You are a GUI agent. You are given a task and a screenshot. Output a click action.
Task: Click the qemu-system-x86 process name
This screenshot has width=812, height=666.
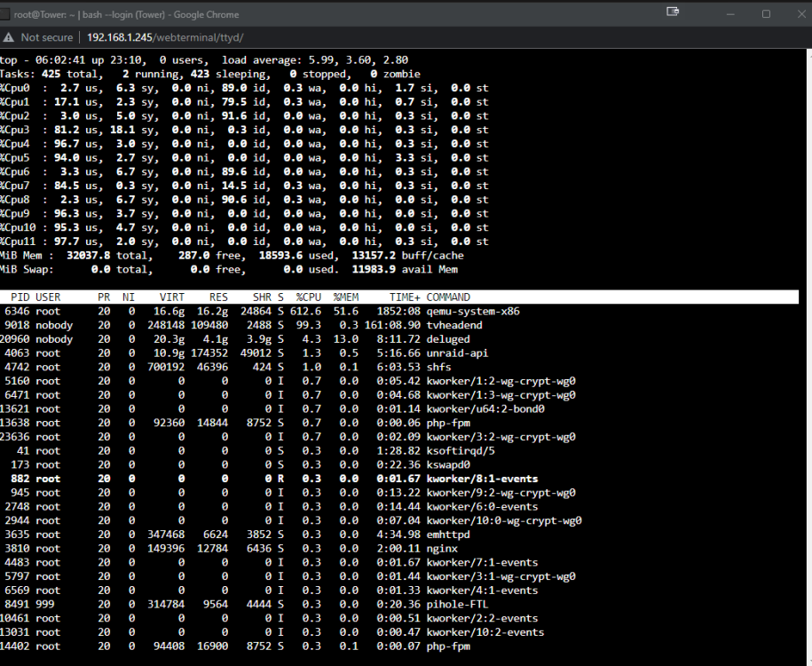pyautogui.click(x=473, y=311)
